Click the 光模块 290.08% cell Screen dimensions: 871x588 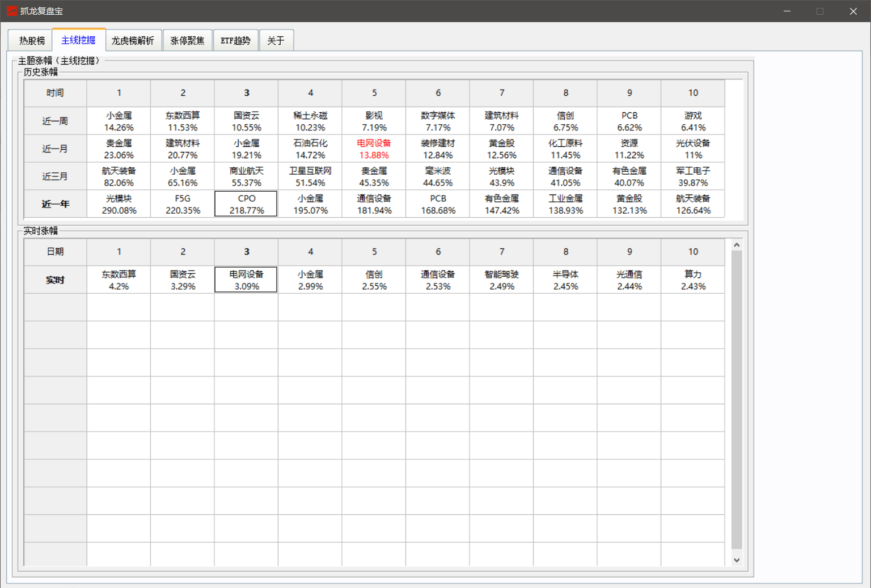(119, 204)
